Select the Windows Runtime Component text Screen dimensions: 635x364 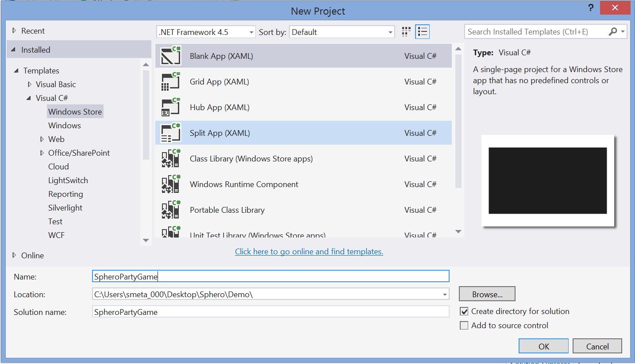tap(244, 184)
